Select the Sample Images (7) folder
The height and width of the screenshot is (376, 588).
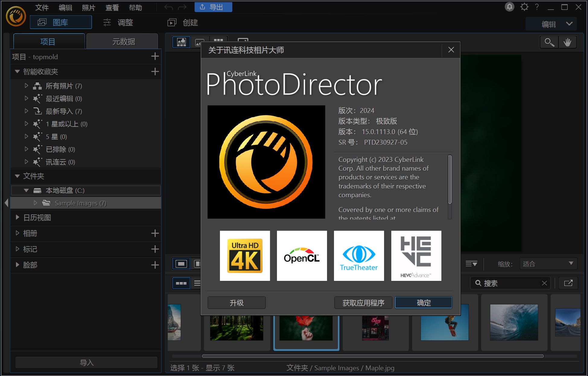click(x=86, y=203)
